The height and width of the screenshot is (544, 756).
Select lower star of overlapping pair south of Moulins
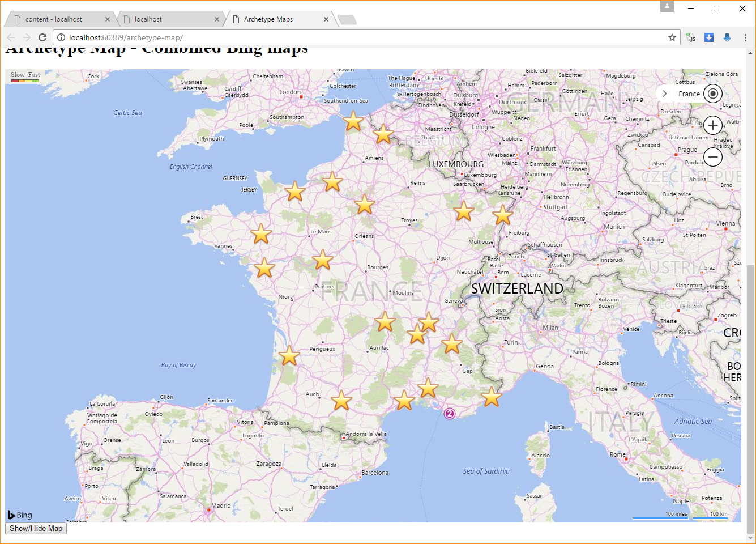pos(417,334)
